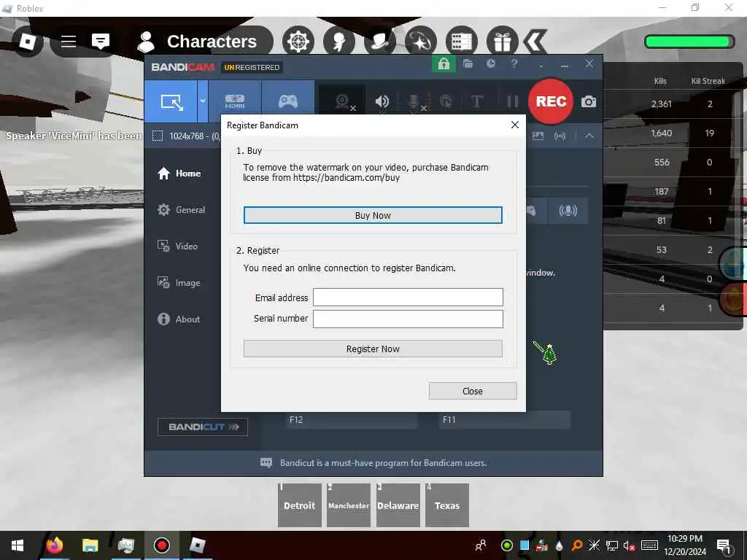Click the broadcast signal icon in info bar
The width and height of the screenshot is (747, 560).
click(560, 136)
